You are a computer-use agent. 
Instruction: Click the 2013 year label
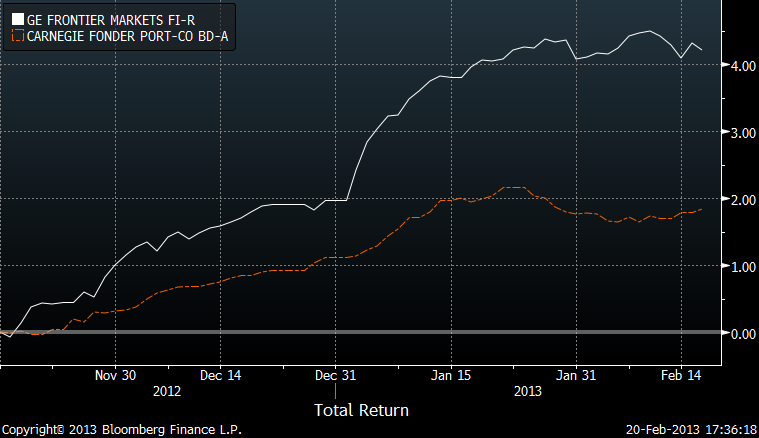(x=528, y=391)
